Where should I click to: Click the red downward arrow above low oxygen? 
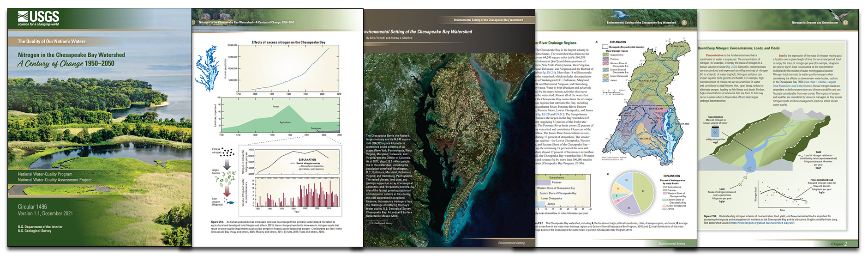click(227, 191)
